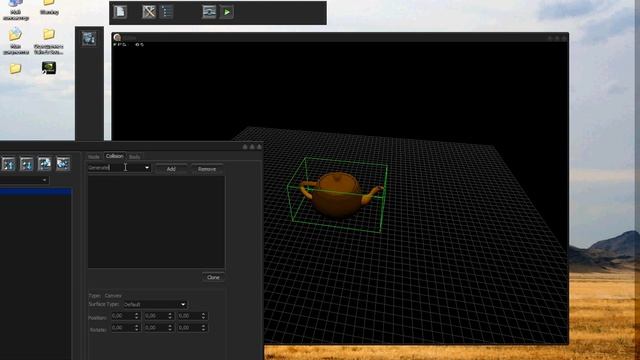Click the viewport window's title bar app icon

(x=117, y=38)
